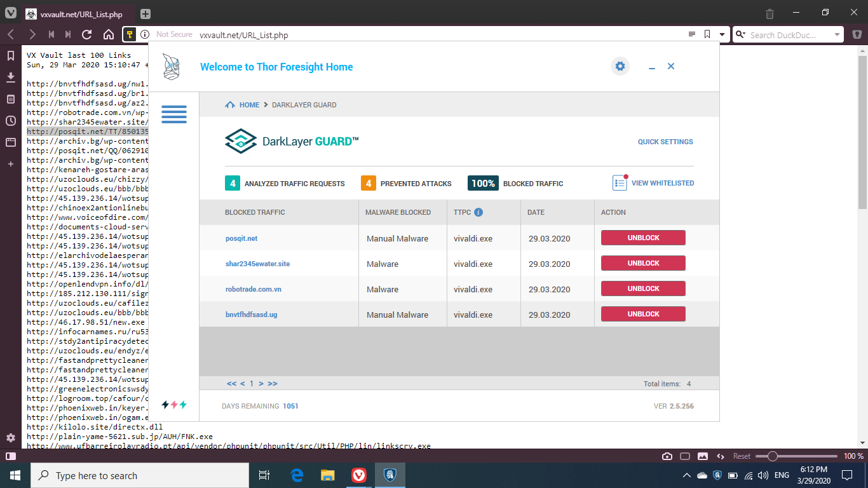Focus the Search DuckDuckGo field
Image resolution: width=868 pixels, height=488 pixels.
tap(789, 35)
